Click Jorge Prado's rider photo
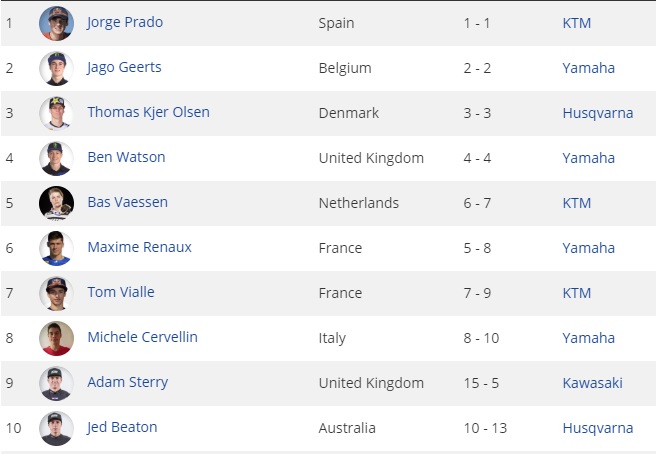656x454 pixels. (56, 23)
